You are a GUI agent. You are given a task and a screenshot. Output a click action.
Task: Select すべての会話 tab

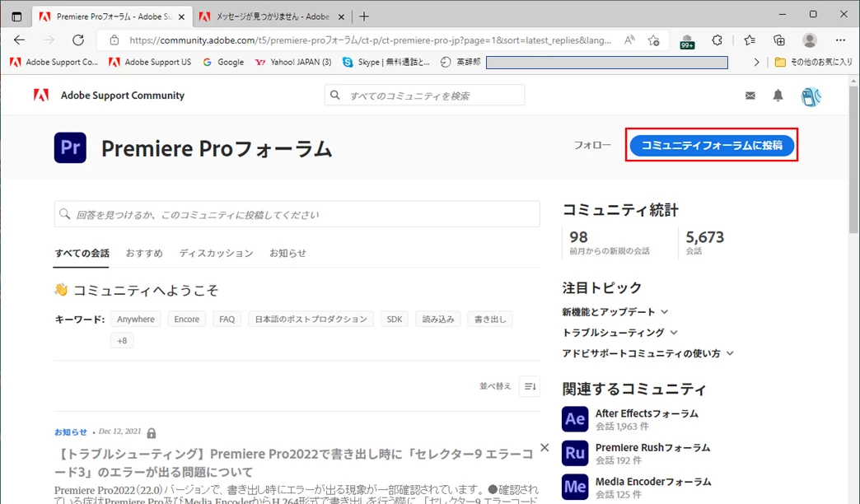pos(82,254)
